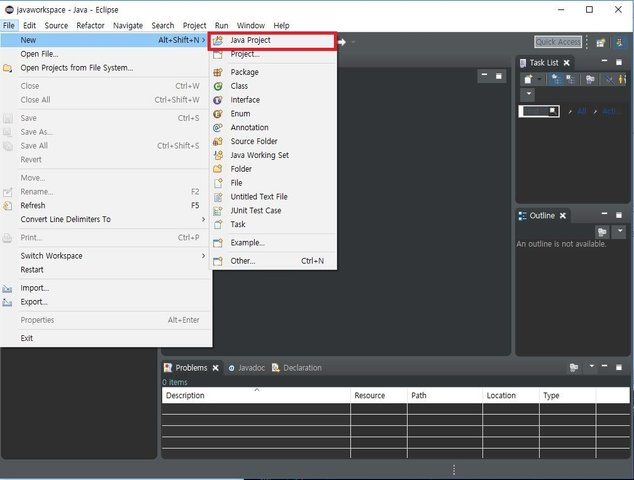Image resolution: width=634 pixels, height=480 pixels.
Task: Select the Java perspective icon
Action: [x=619, y=42]
